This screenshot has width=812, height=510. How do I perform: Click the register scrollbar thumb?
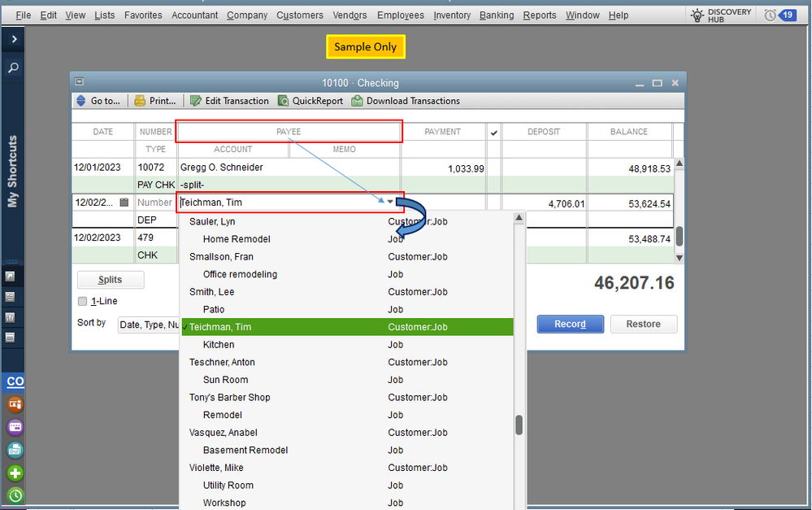coord(680,237)
